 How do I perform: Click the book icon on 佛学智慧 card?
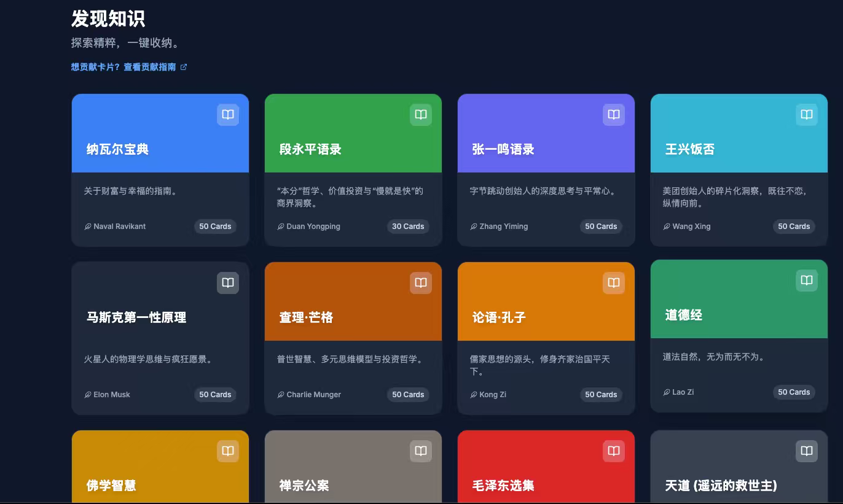(x=227, y=451)
